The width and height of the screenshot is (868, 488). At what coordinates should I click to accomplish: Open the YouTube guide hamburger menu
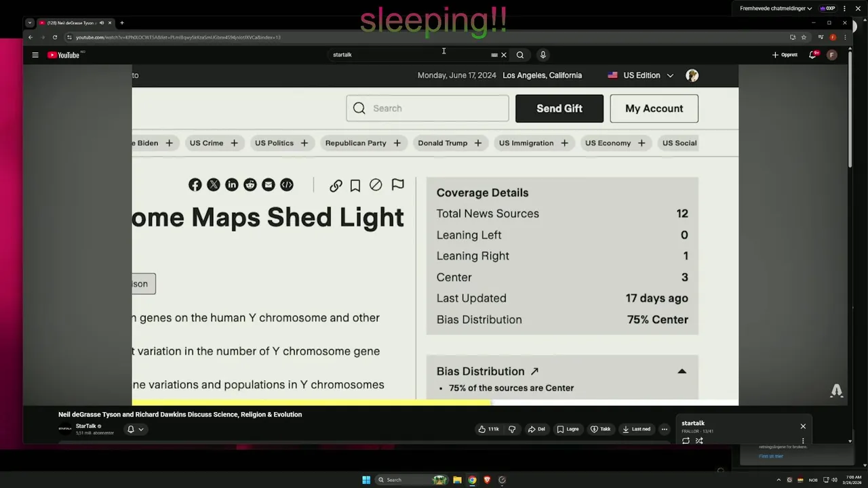[x=35, y=55]
